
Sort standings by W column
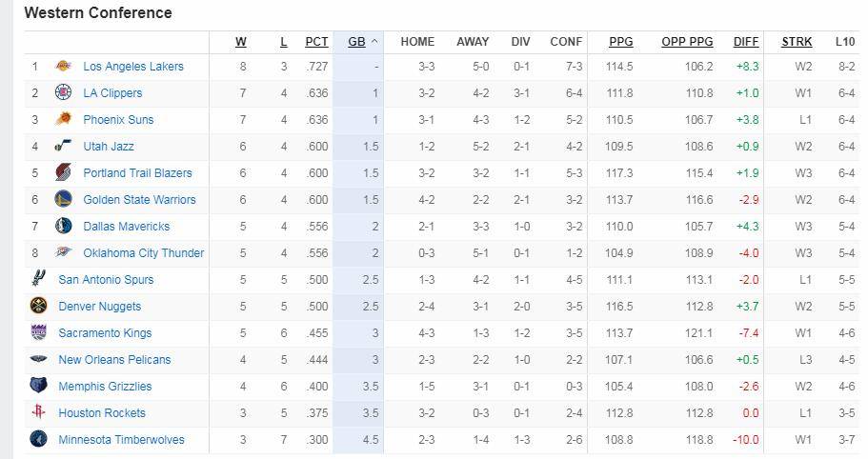coord(241,42)
